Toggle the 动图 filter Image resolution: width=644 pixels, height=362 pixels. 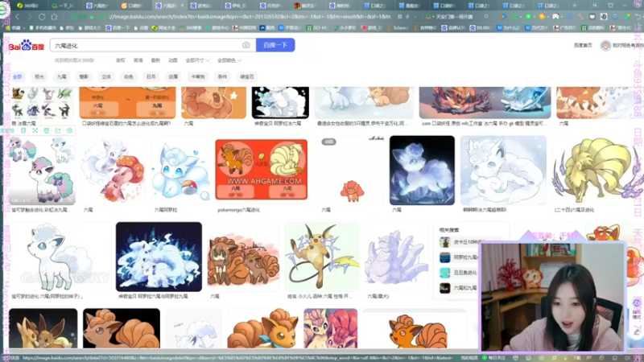tap(173, 60)
